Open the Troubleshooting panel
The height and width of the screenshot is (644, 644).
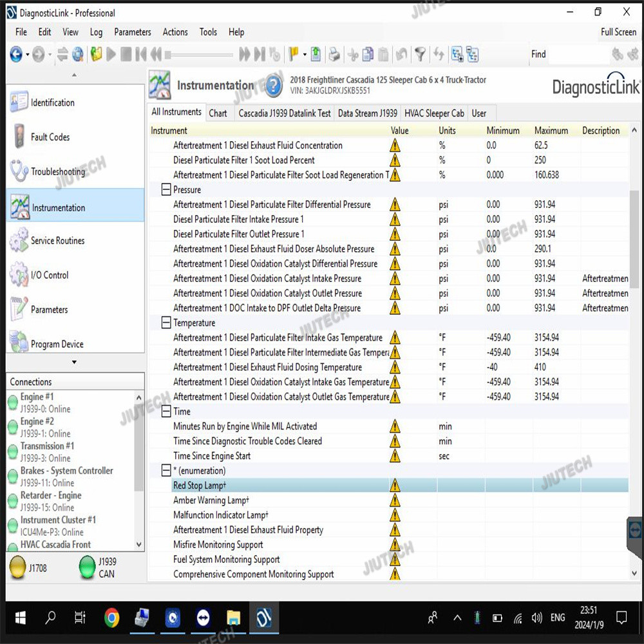57,172
